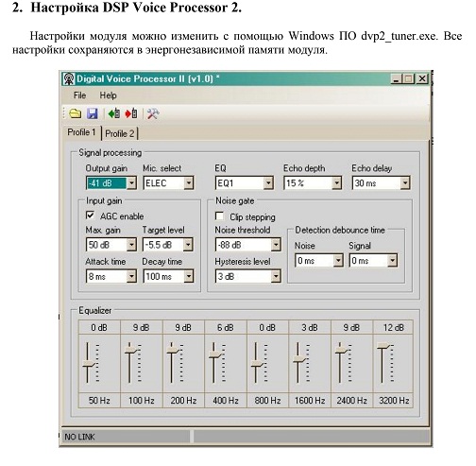Expand the Output gain dropdown
The height and width of the screenshot is (466, 476).
coord(131,183)
